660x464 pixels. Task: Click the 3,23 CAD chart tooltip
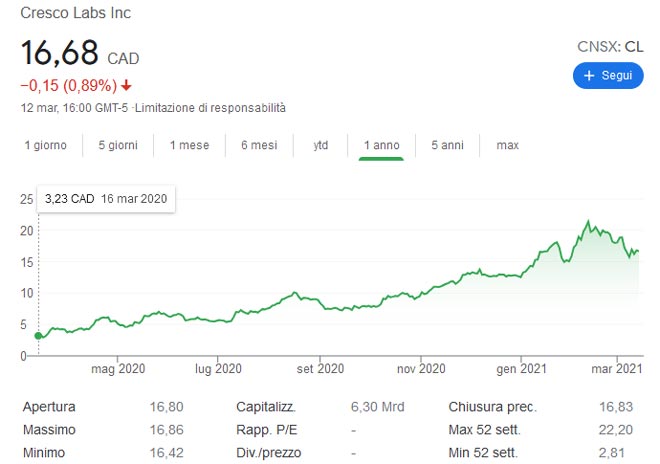(x=106, y=199)
